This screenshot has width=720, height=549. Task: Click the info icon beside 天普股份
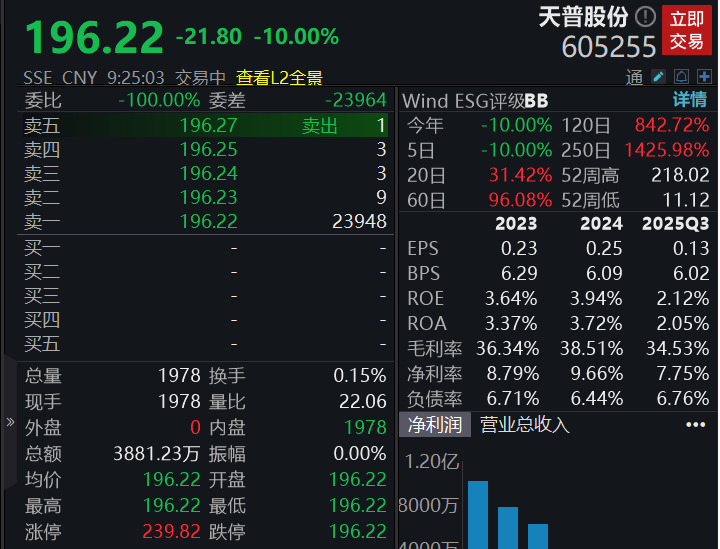click(x=645, y=17)
